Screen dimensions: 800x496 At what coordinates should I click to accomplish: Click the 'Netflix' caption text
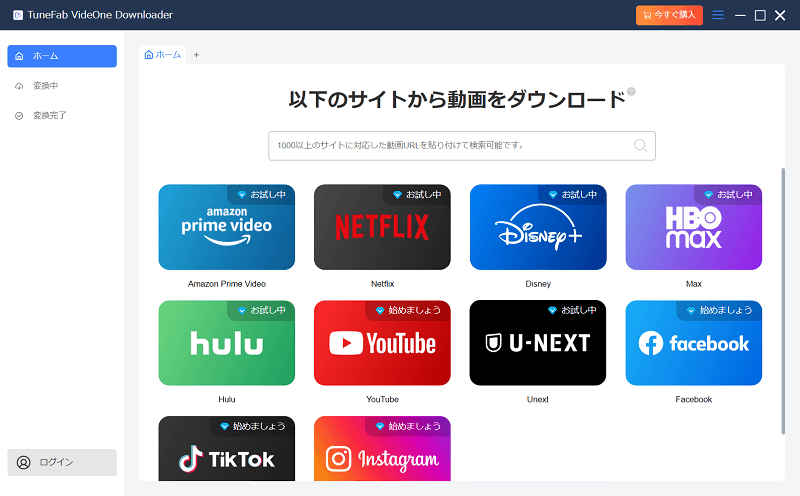coord(382,284)
